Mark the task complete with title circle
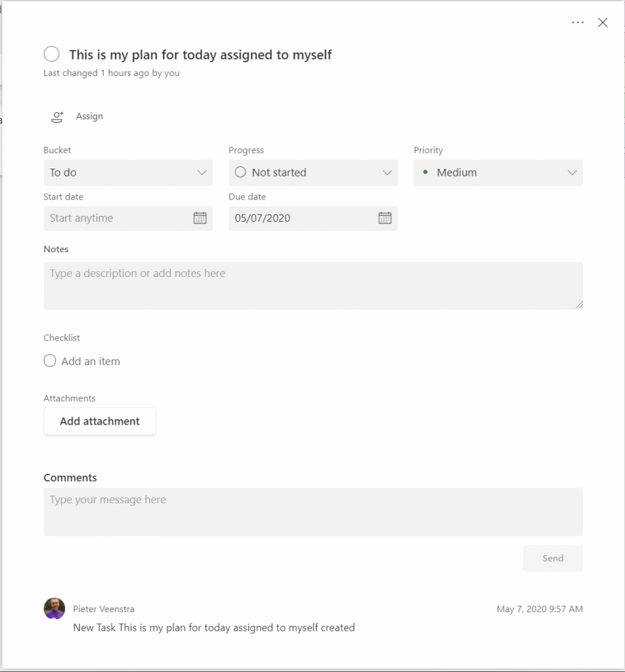The height and width of the screenshot is (672, 625). [x=51, y=54]
